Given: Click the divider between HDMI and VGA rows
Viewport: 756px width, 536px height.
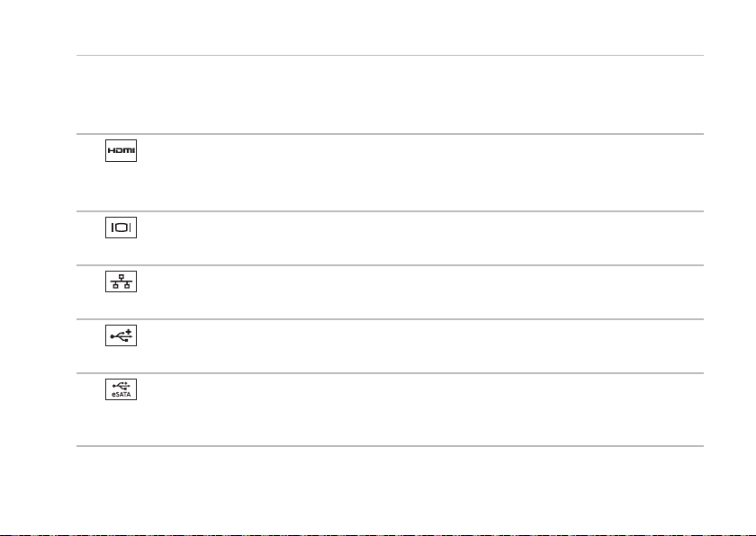Looking at the screenshot, I should (x=387, y=211).
